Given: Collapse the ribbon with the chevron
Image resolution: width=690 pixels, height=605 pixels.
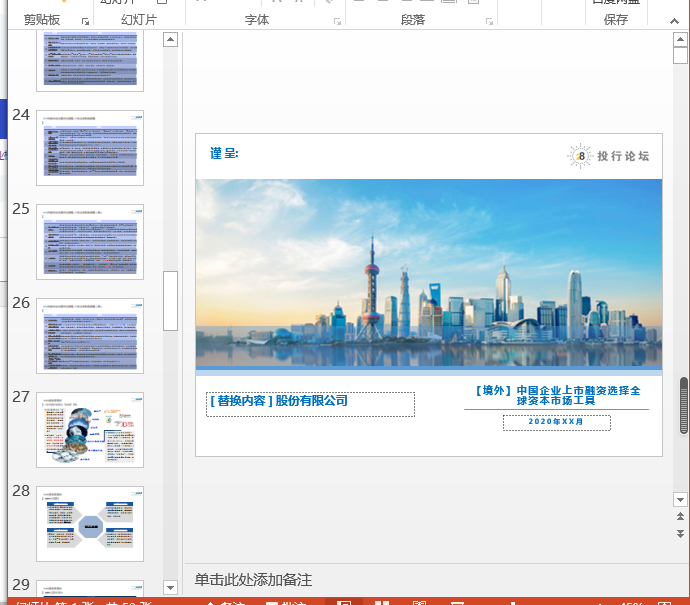Looking at the screenshot, I should [x=674, y=21].
